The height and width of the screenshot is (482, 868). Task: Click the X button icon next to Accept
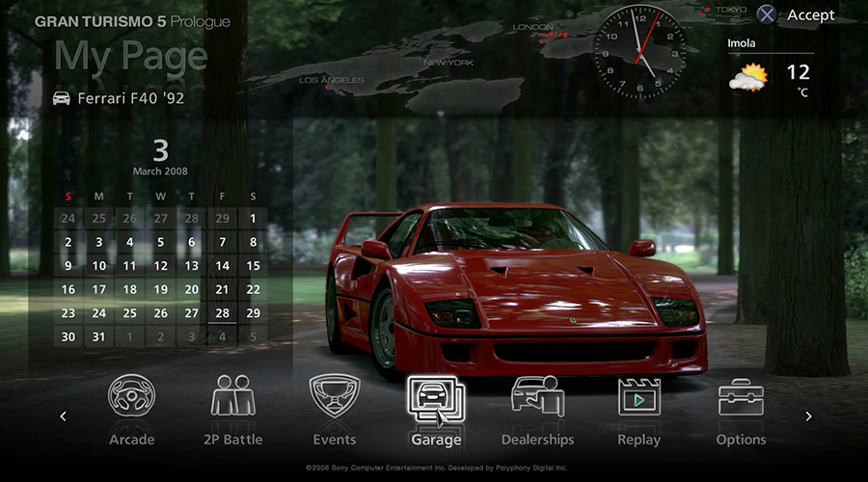[x=767, y=14]
